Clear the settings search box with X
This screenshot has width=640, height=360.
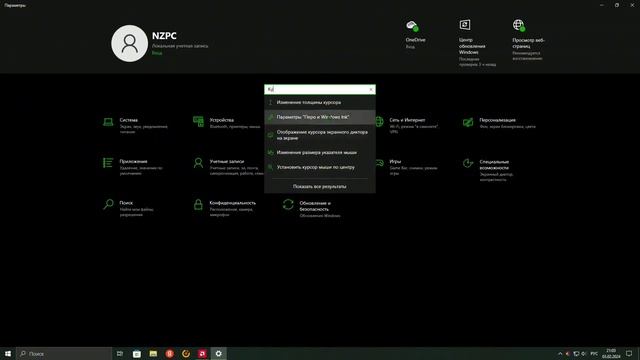pyautogui.click(x=371, y=89)
